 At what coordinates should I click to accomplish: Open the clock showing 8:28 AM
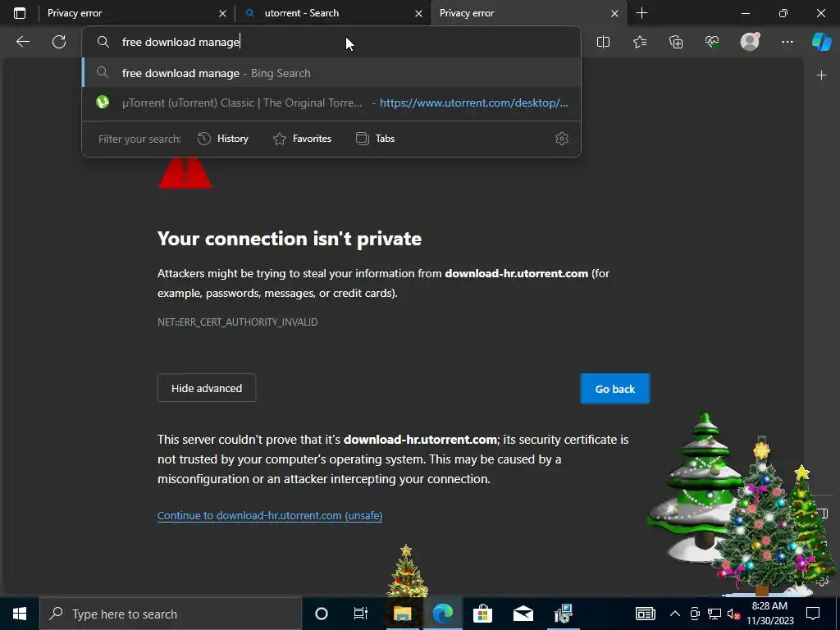(x=769, y=614)
